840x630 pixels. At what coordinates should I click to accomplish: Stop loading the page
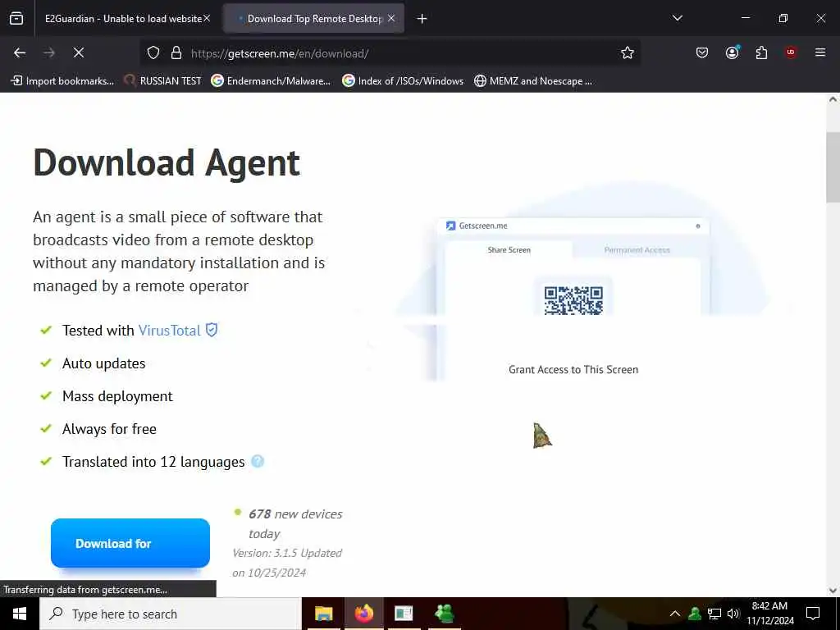(79, 52)
